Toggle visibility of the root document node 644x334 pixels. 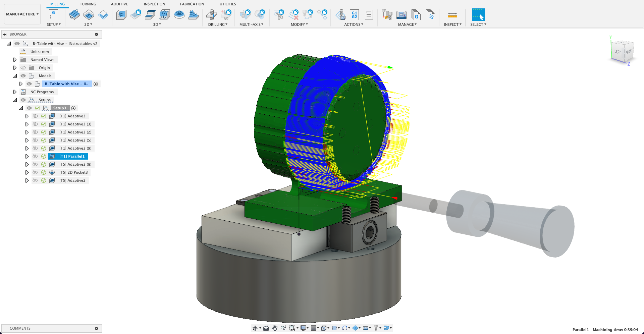[17, 44]
